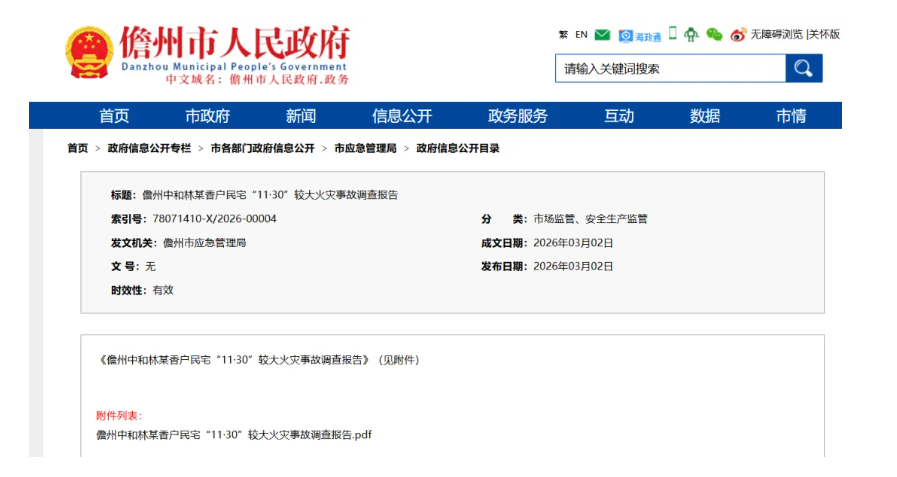The width and height of the screenshot is (897, 477).
Task: Select 分类 value 市场监管、安全生产监管
Action: [590, 218]
